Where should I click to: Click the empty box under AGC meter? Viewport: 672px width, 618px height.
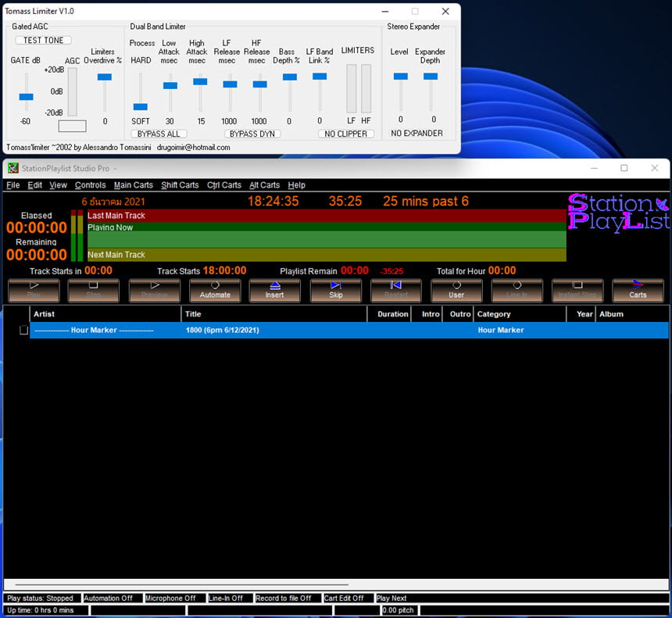[72, 126]
